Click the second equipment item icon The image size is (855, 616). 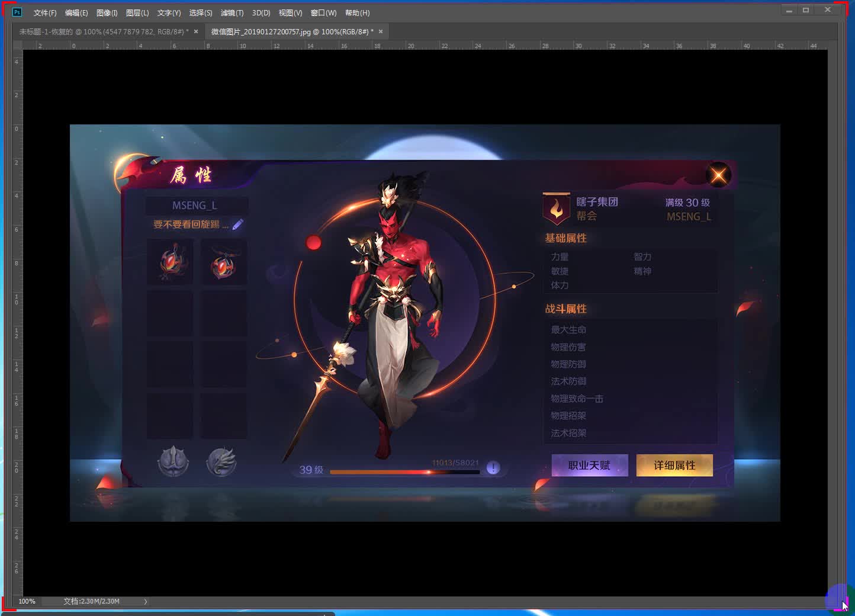coord(224,261)
